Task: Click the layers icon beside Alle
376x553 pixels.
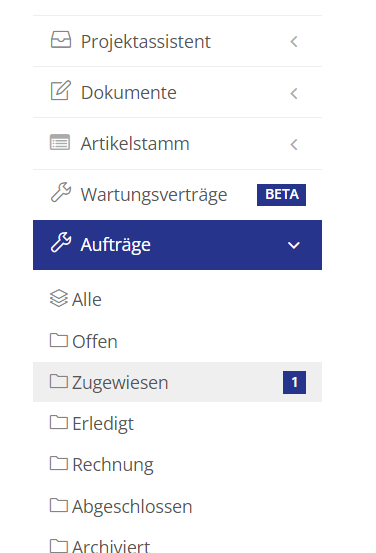Action: [x=59, y=298]
